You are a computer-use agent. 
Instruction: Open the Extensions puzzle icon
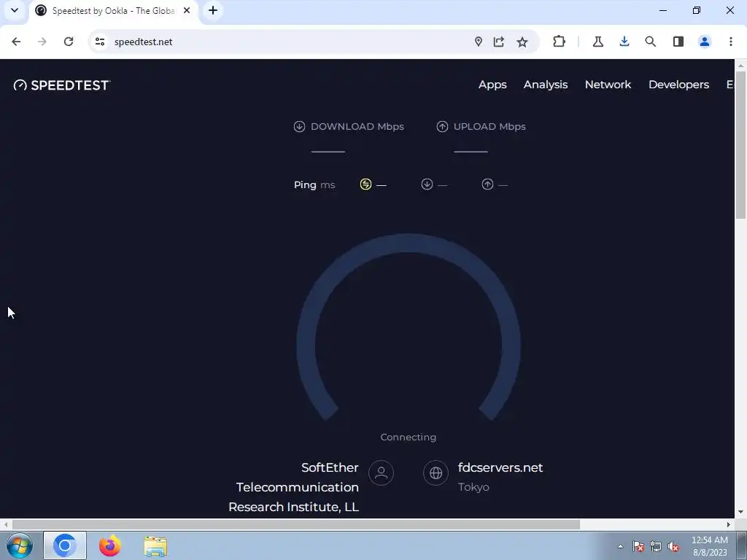click(559, 42)
